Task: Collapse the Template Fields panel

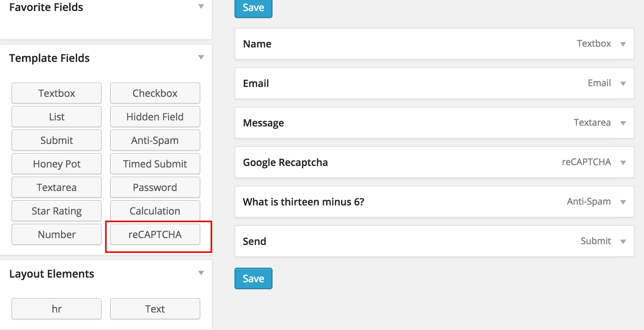Action: click(201, 58)
